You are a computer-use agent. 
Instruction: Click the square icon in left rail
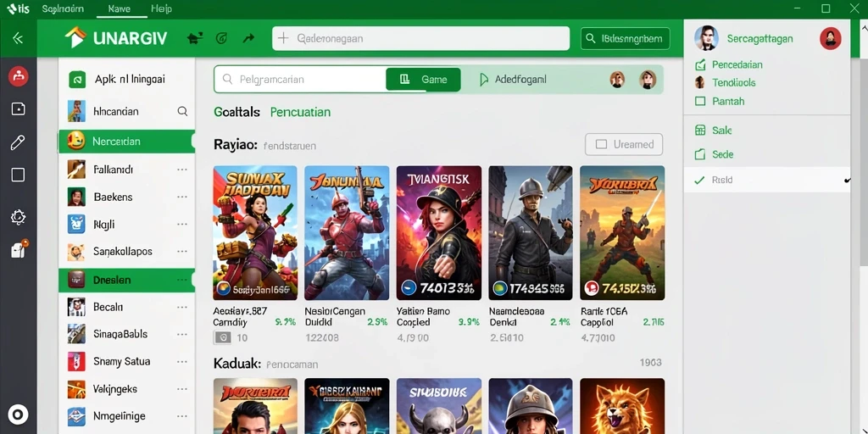[18, 175]
